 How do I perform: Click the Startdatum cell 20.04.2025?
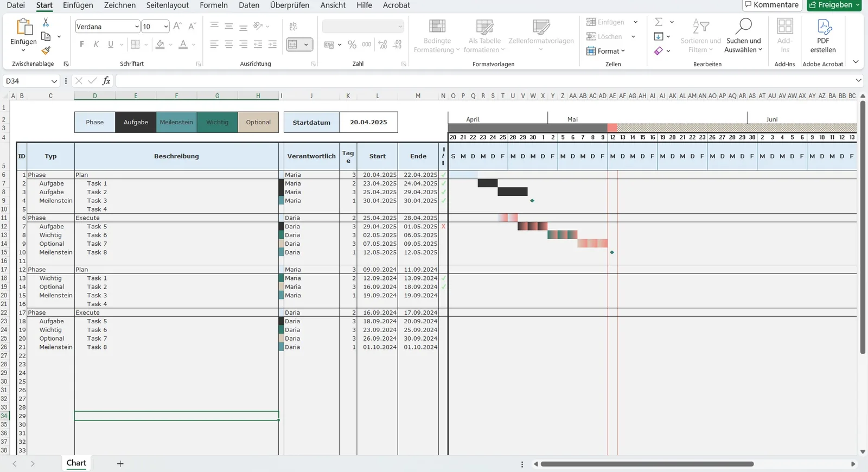tap(368, 122)
